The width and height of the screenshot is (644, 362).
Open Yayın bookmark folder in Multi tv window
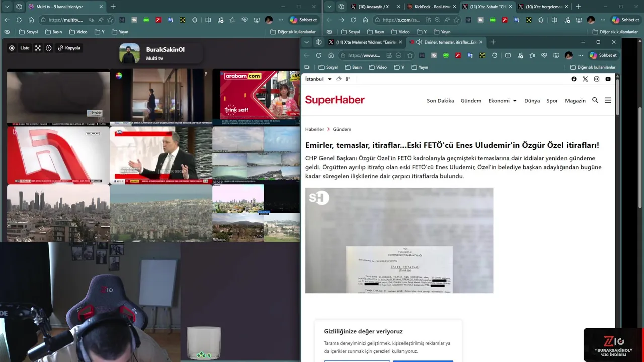pos(121,32)
